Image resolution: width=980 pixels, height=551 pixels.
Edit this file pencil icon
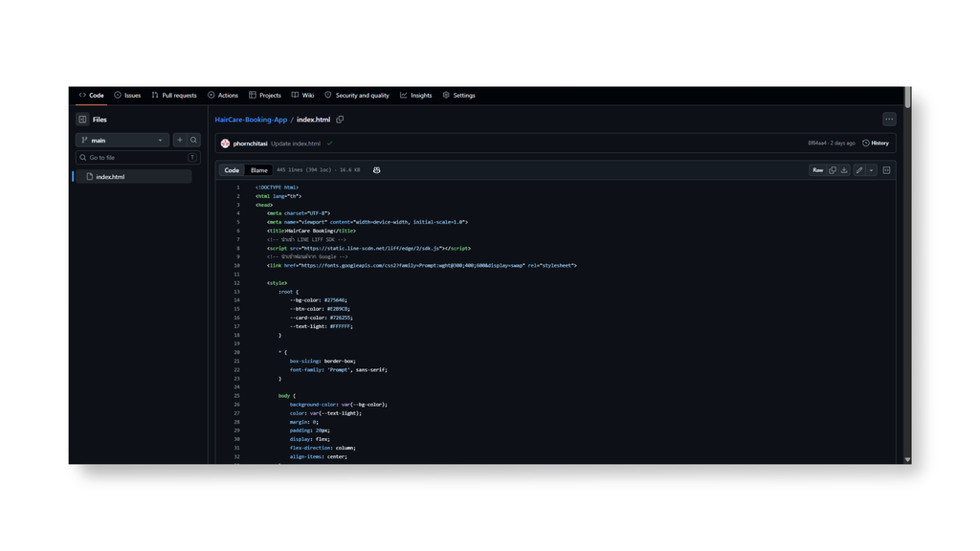859,170
